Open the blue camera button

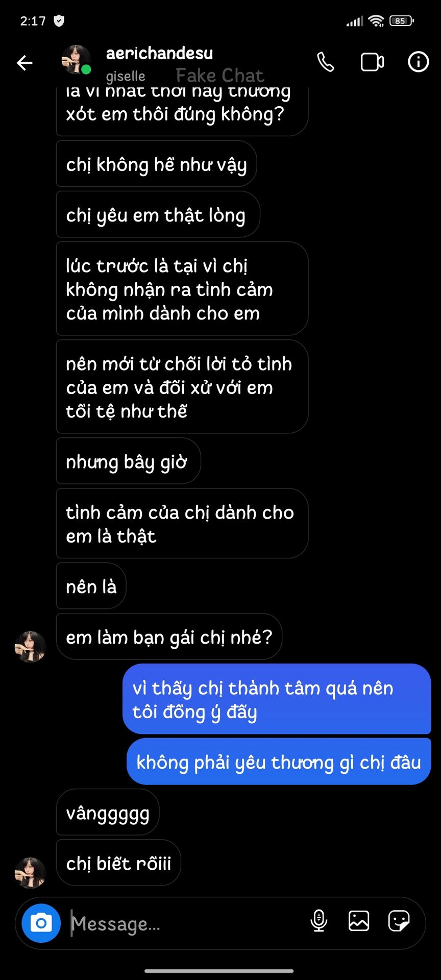click(x=41, y=923)
